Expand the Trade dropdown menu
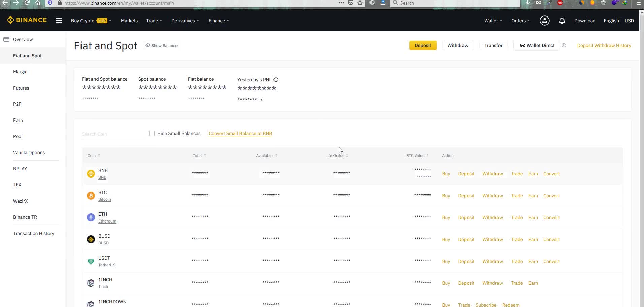The image size is (644, 307). (x=154, y=21)
